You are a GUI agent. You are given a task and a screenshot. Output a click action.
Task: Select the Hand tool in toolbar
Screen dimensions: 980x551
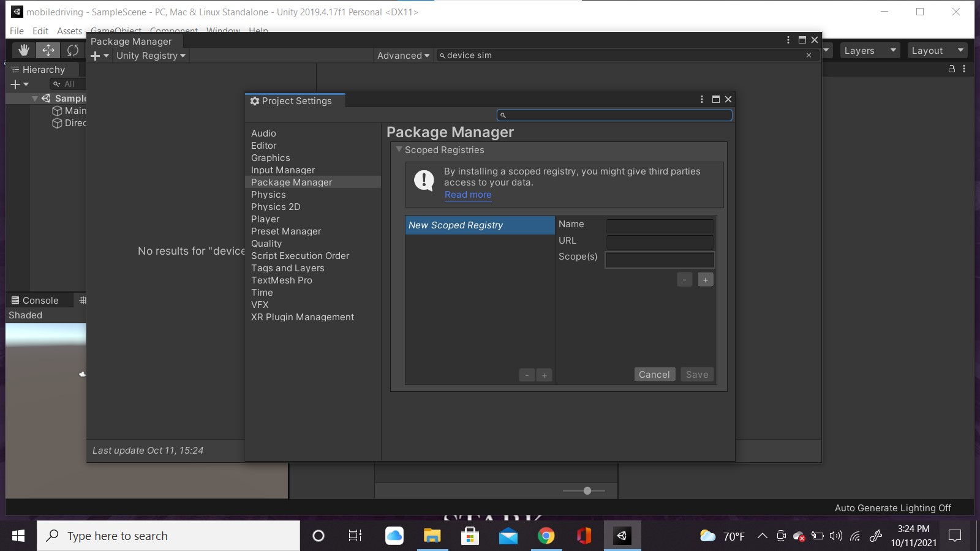tap(24, 50)
